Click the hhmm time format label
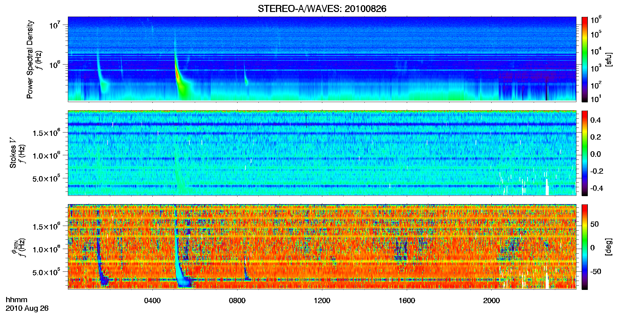This screenshot has width=644, height=332. pos(17,300)
